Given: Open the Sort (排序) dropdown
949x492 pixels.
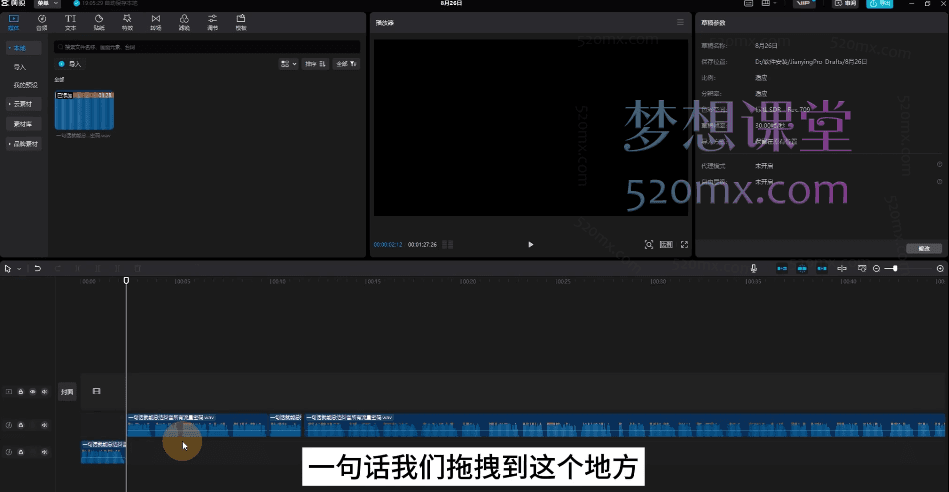Looking at the screenshot, I should (x=315, y=64).
